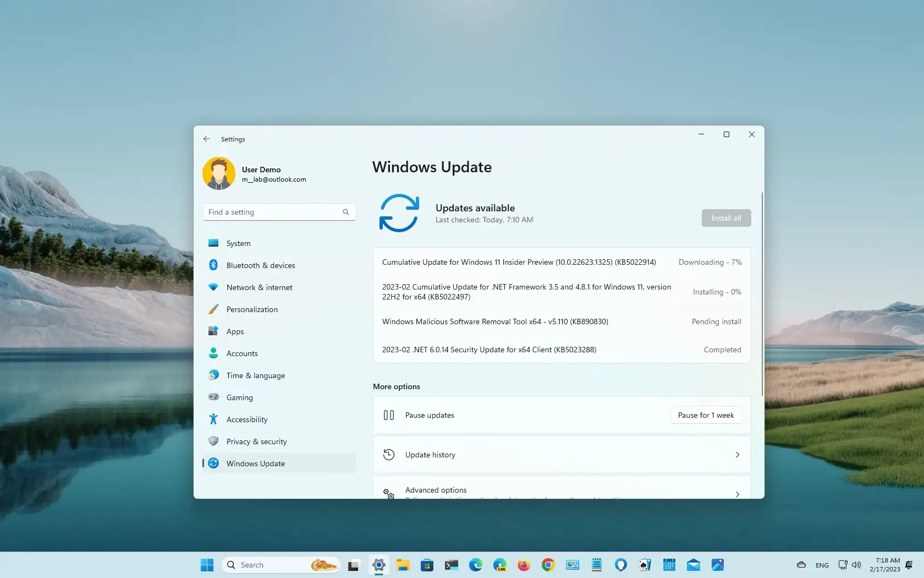
Task: Click the Advanced options gear icon
Action: [x=389, y=493]
